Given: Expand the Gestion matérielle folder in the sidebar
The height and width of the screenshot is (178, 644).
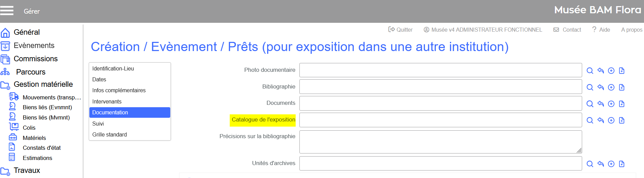Looking at the screenshot, I should click(x=43, y=84).
